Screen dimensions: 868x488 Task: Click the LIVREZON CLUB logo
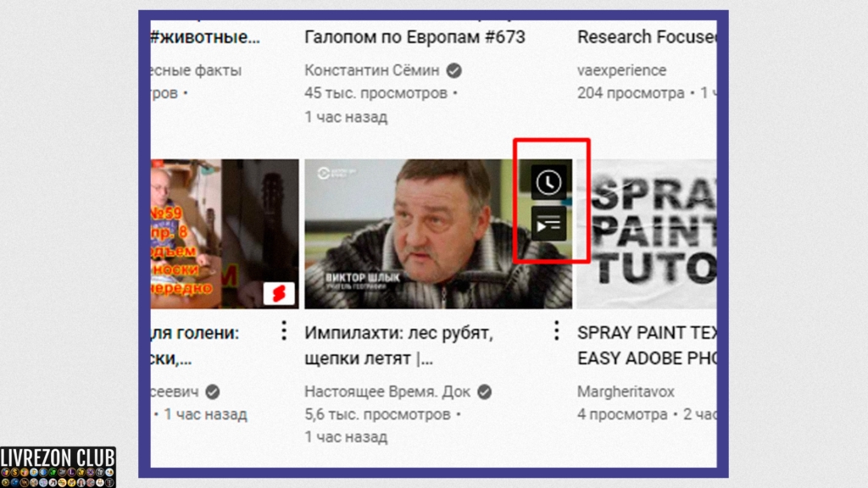(x=58, y=467)
